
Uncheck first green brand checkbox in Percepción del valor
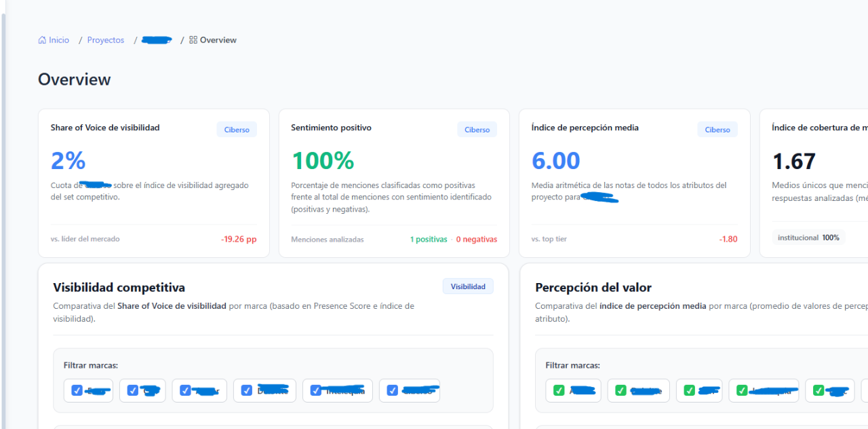coord(559,390)
